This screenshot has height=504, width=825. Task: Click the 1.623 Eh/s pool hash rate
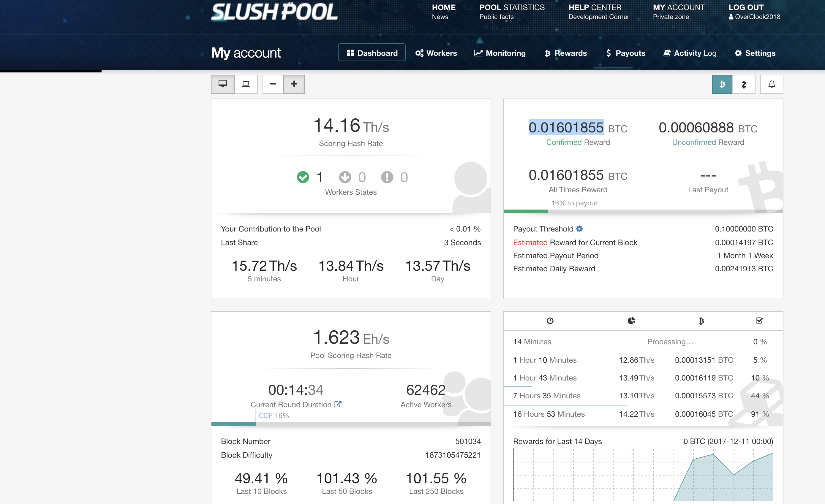(351, 338)
